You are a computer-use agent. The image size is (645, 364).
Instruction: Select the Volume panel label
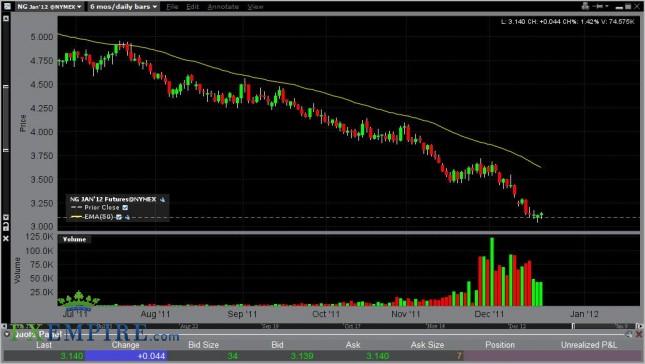click(x=74, y=239)
